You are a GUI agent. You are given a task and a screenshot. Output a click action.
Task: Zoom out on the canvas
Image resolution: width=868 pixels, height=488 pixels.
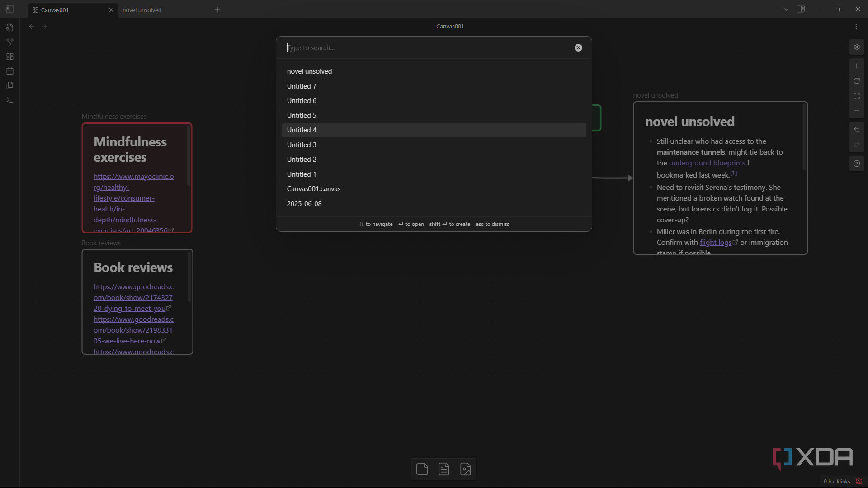(857, 111)
